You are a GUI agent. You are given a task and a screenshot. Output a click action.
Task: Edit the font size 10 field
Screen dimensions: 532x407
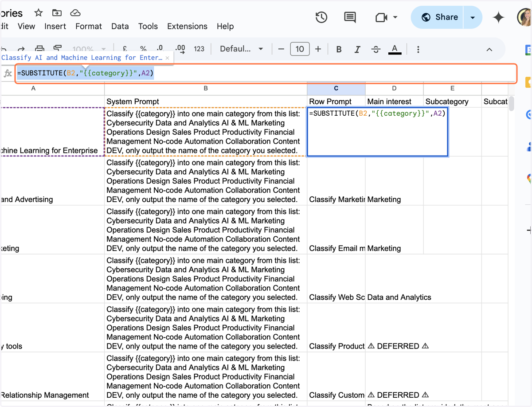(300, 49)
